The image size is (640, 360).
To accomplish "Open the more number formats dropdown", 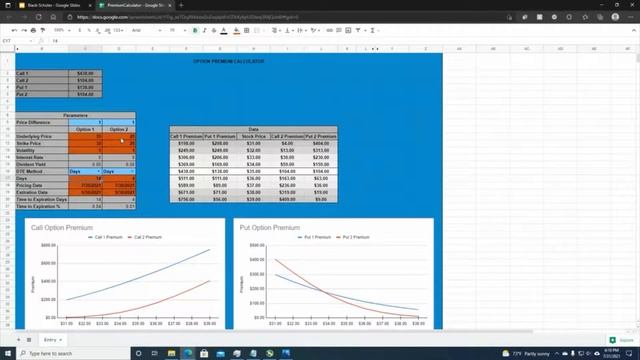I will pos(118,31).
